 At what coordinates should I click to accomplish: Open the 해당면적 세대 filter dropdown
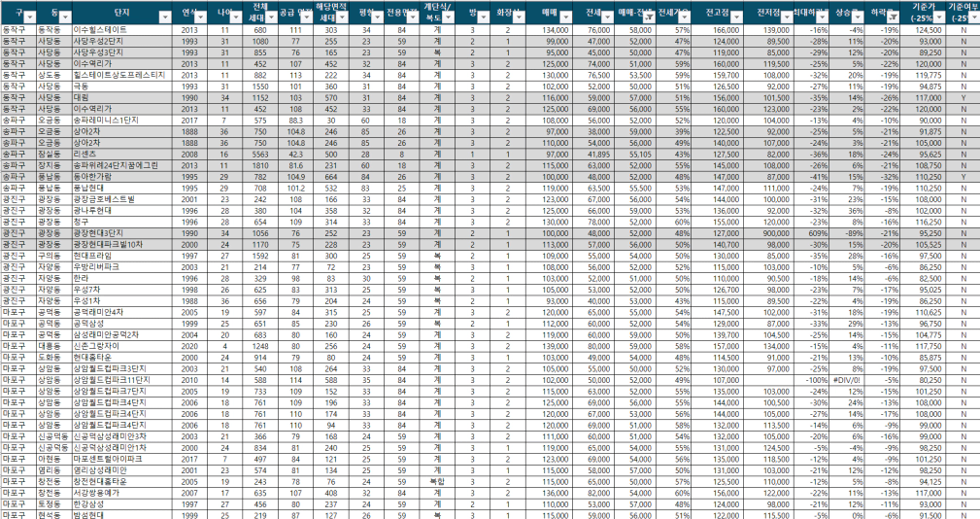pos(344,17)
